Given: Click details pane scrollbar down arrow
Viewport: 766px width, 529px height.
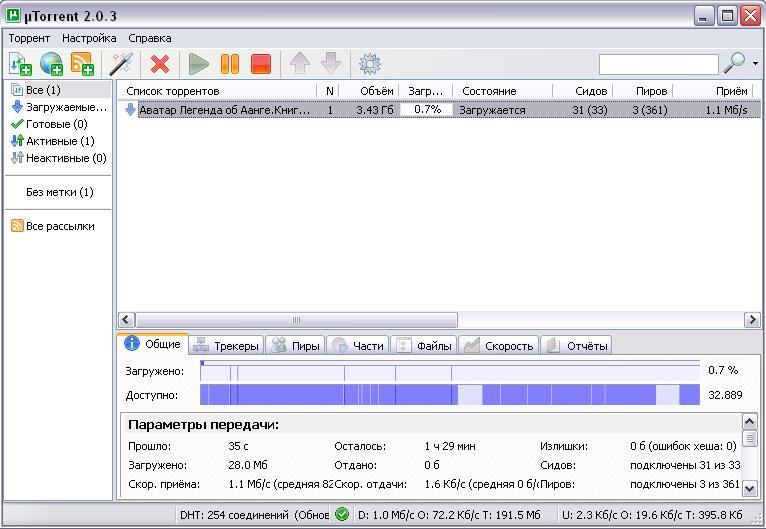Looking at the screenshot, I should 749,488.
